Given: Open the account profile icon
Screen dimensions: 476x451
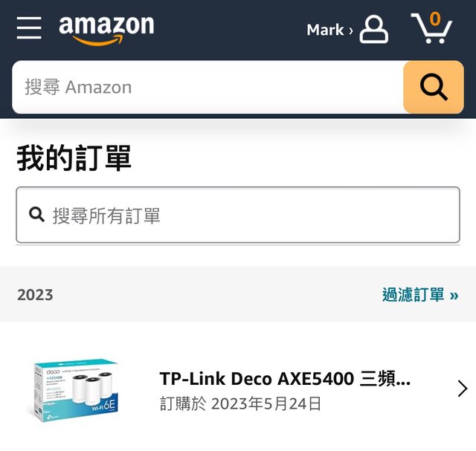Looking at the screenshot, I should click(x=373, y=29).
